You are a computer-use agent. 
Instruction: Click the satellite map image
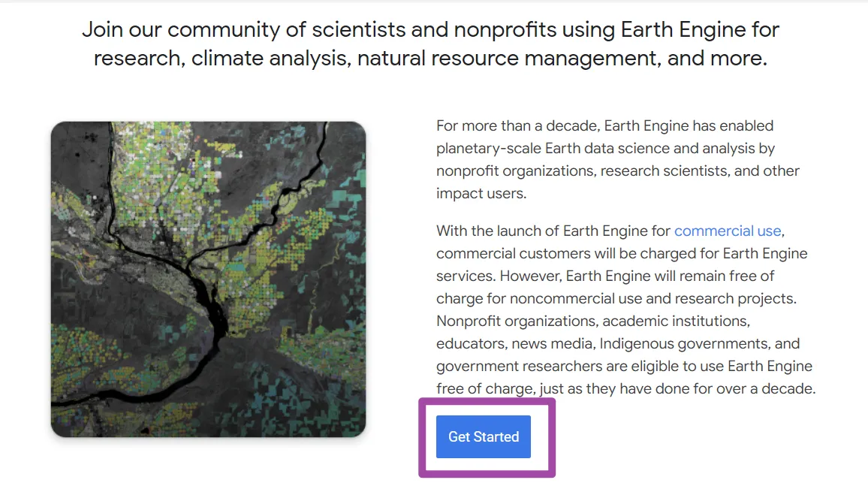click(x=208, y=279)
